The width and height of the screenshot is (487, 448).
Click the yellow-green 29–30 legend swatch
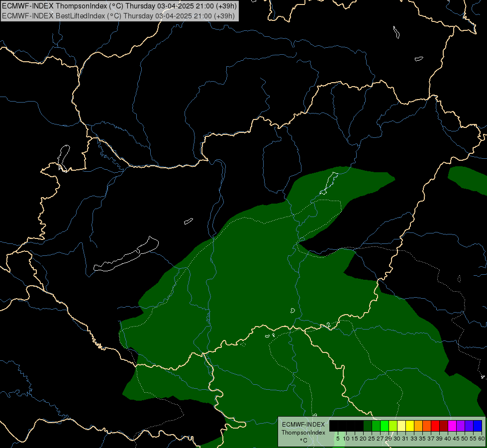click(393, 426)
